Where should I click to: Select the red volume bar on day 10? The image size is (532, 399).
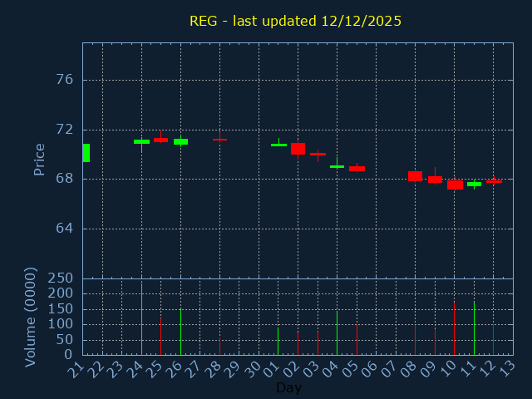click(x=454, y=328)
